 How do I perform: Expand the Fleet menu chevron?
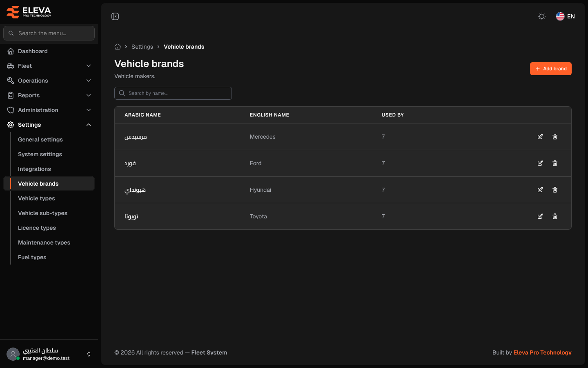pos(89,66)
